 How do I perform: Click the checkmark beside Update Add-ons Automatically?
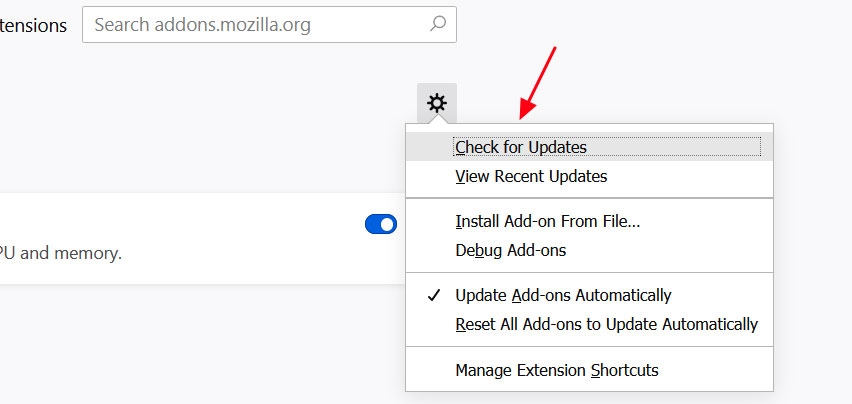[x=434, y=295]
